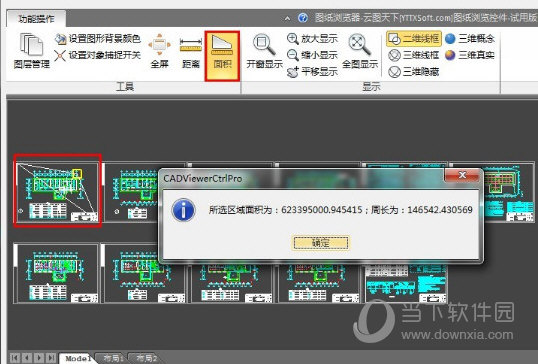Close the CADViewerCtrlPro dialog
Screen dimensions: 538x364
(462, 175)
